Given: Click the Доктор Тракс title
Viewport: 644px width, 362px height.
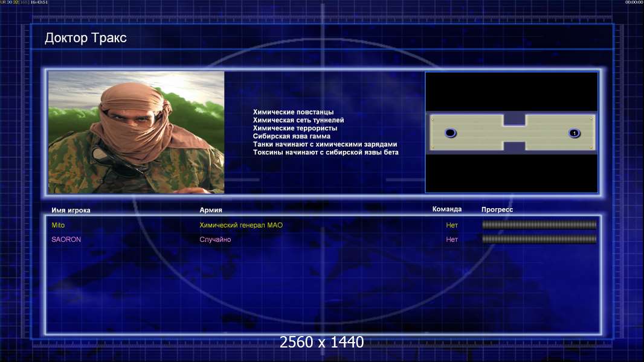Looking at the screenshot, I should 85,38.
